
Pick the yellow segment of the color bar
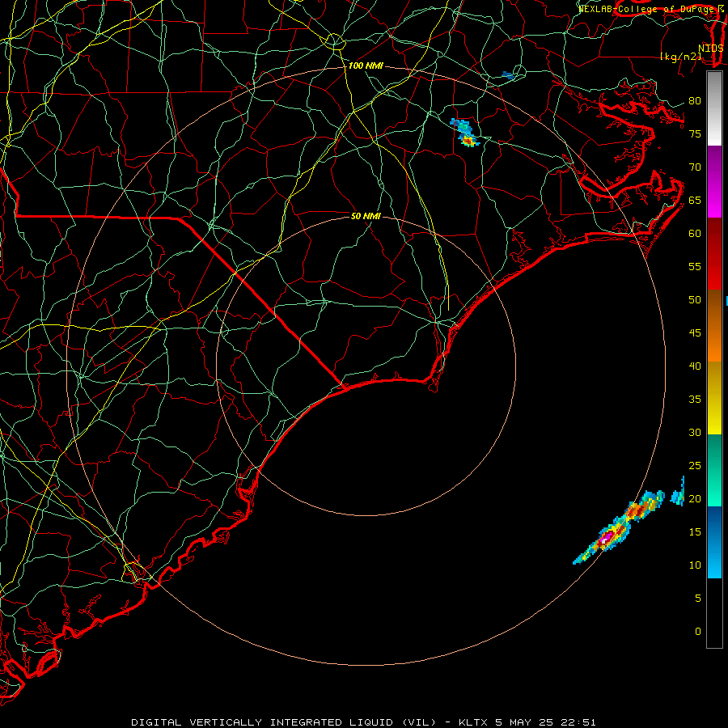point(714,398)
